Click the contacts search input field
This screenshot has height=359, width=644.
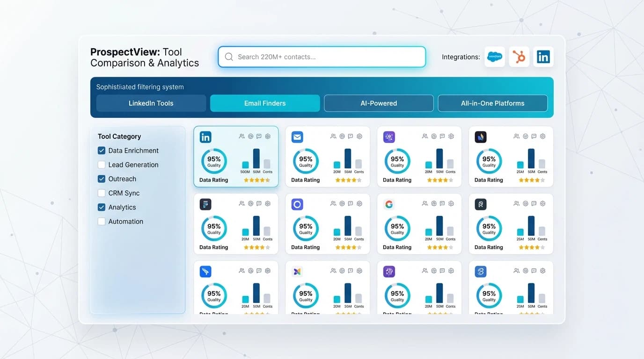click(x=322, y=57)
